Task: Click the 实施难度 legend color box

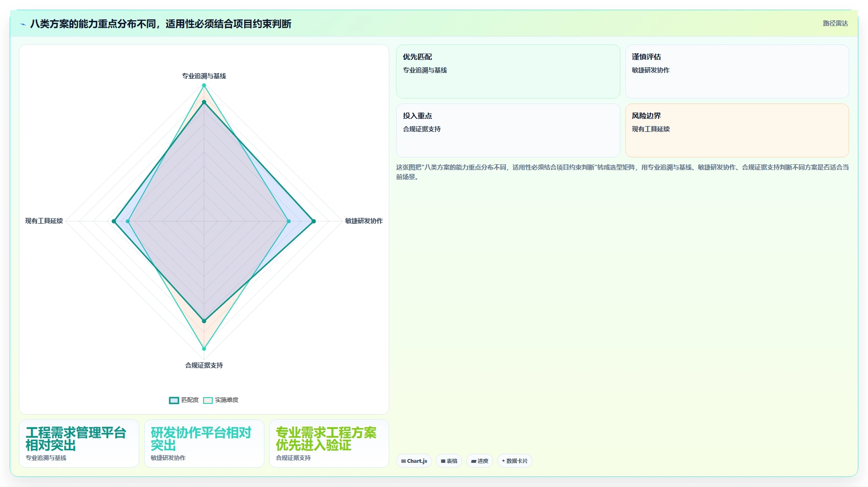Action: [x=208, y=400]
